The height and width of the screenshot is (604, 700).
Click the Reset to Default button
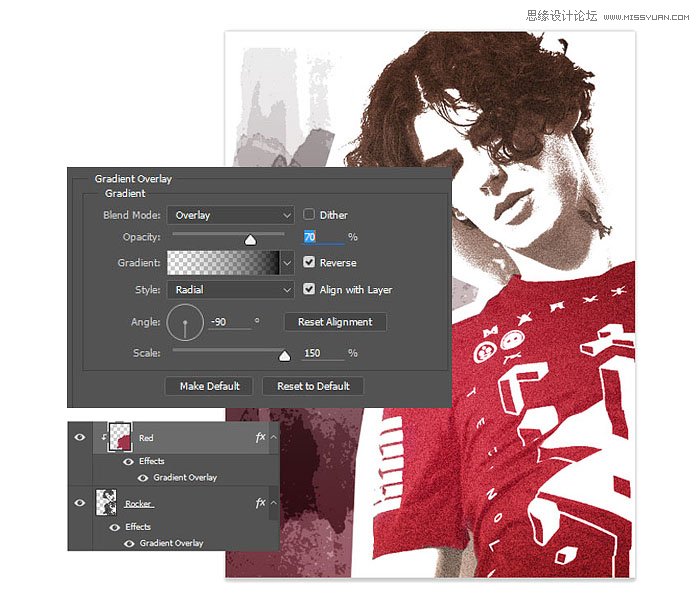[313, 386]
